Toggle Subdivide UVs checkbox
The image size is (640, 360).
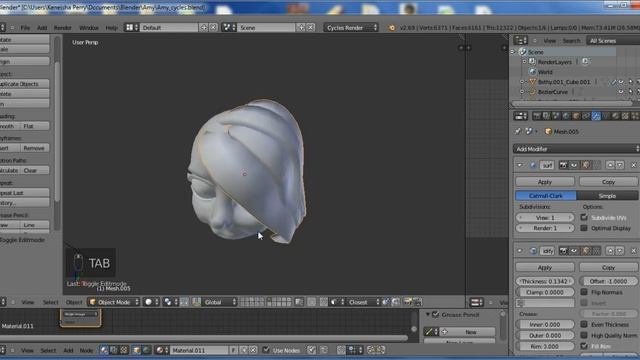point(584,217)
